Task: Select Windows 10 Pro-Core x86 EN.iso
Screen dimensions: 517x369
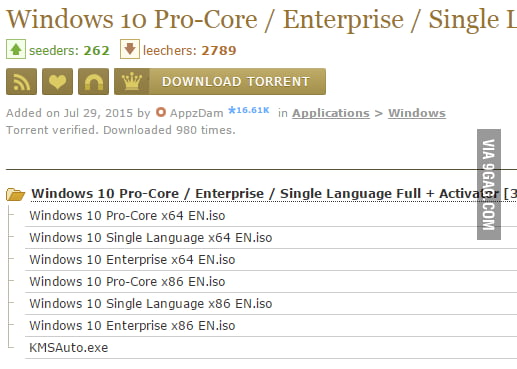Action: [x=127, y=282]
